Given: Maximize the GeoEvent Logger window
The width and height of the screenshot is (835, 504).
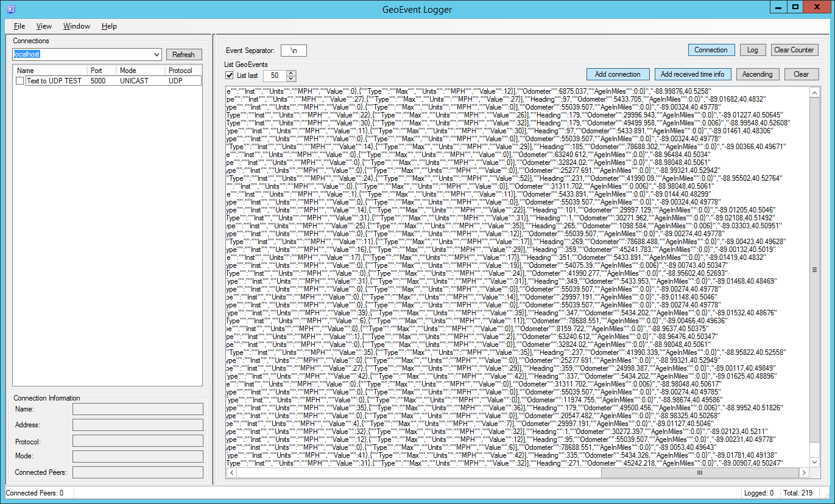Looking at the screenshot, I should coord(795,7).
